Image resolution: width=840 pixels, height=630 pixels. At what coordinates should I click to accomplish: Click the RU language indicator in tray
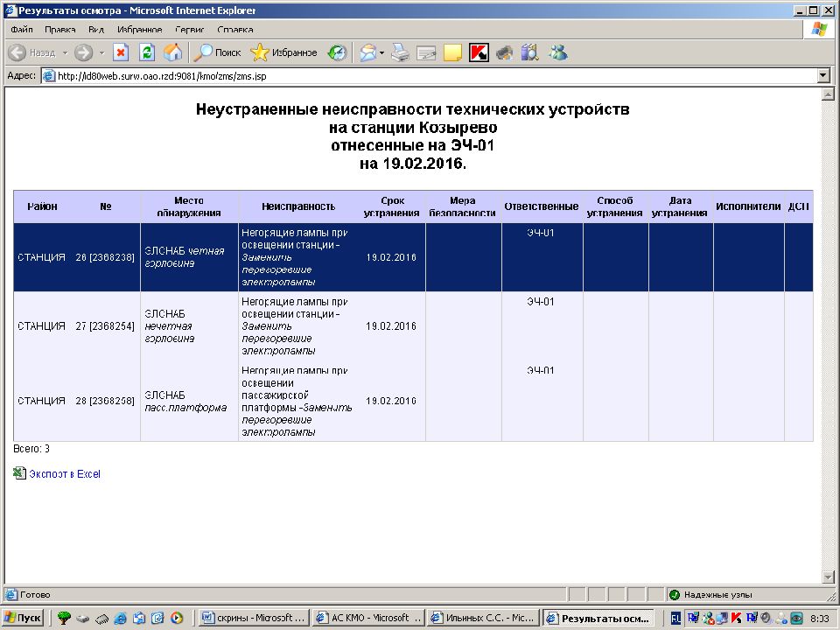pyautogui.click(x=676, y=619)
